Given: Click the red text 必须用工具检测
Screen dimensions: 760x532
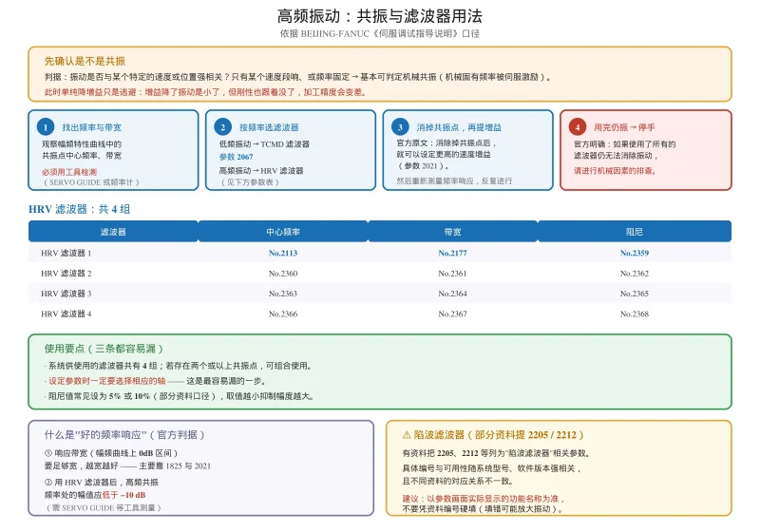Looking at the screenshot, I should point(69,172).
